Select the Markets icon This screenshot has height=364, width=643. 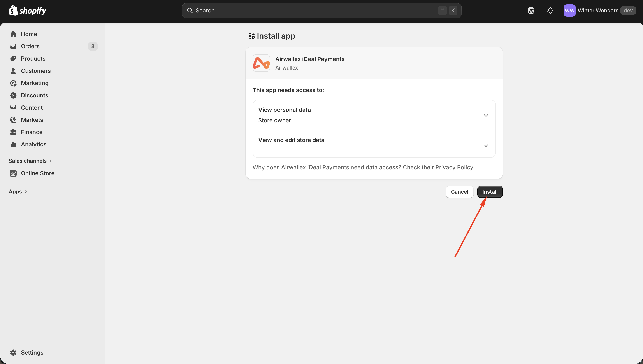coord(13,120)
